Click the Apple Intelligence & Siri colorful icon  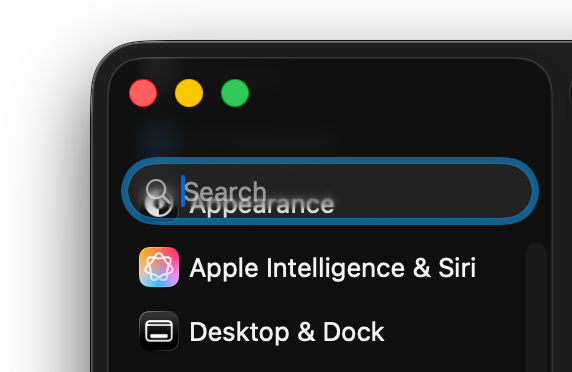coord(159,267)
